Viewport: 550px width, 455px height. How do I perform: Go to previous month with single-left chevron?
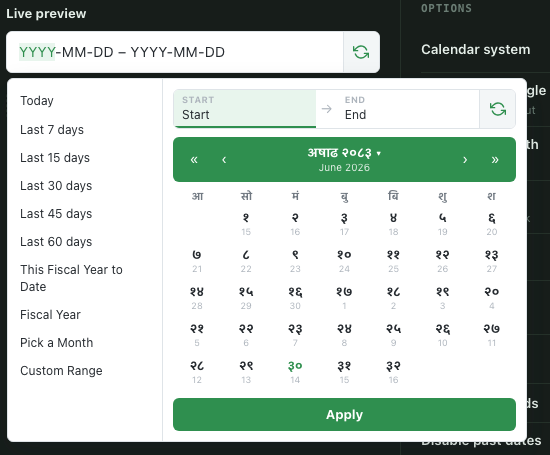224,160
